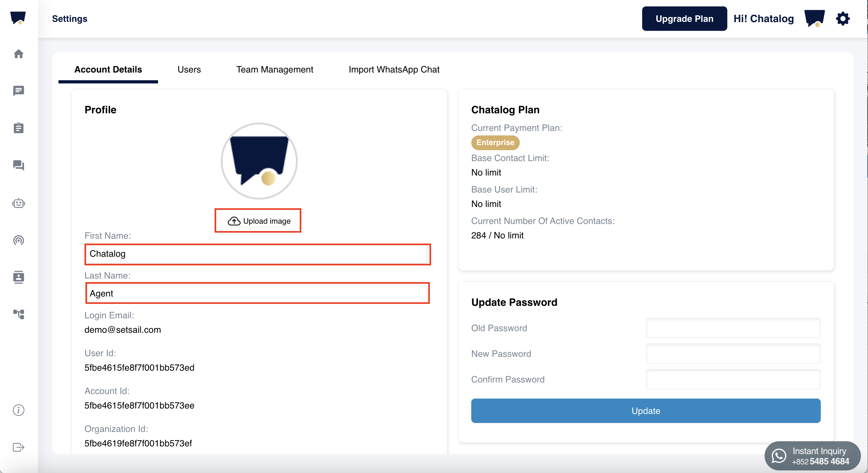Screen dimensions: 868x473
Task: Click the logout sidebar icon
Action: [x=19, y=447]
